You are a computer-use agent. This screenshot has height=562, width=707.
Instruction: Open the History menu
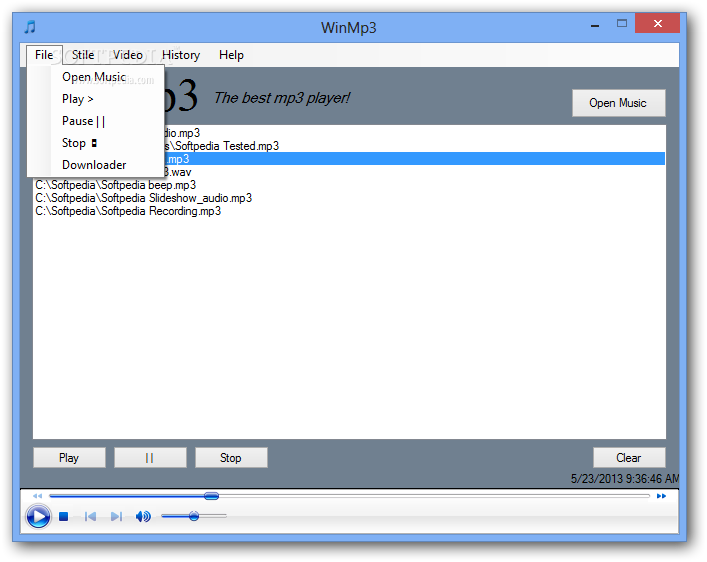(181, 55)
